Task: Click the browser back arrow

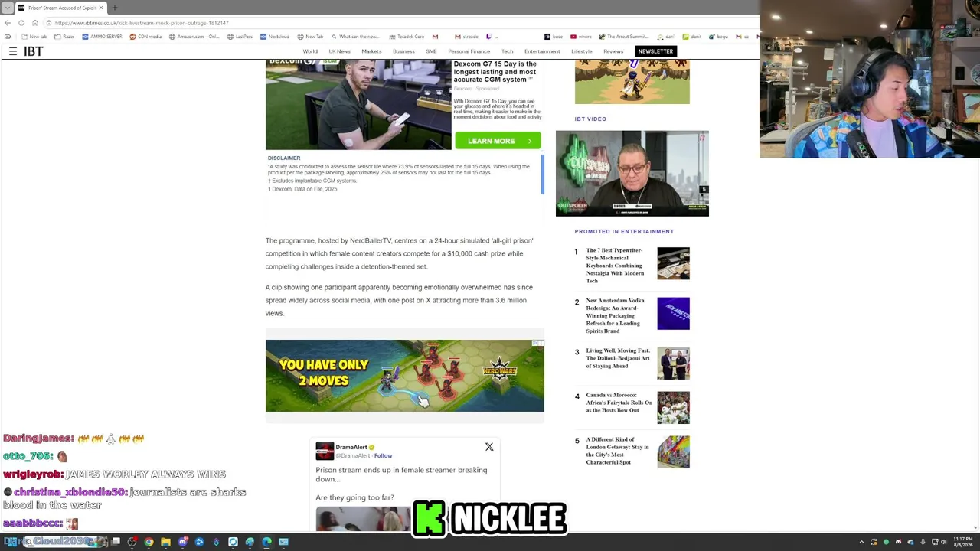Action: tap(8, 23)
